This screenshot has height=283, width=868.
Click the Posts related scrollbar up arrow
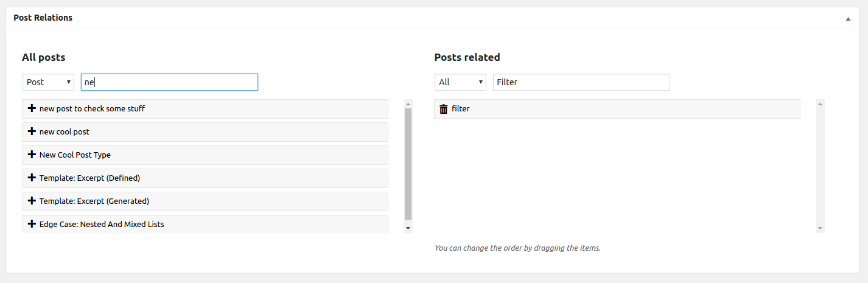pos(821,104)
